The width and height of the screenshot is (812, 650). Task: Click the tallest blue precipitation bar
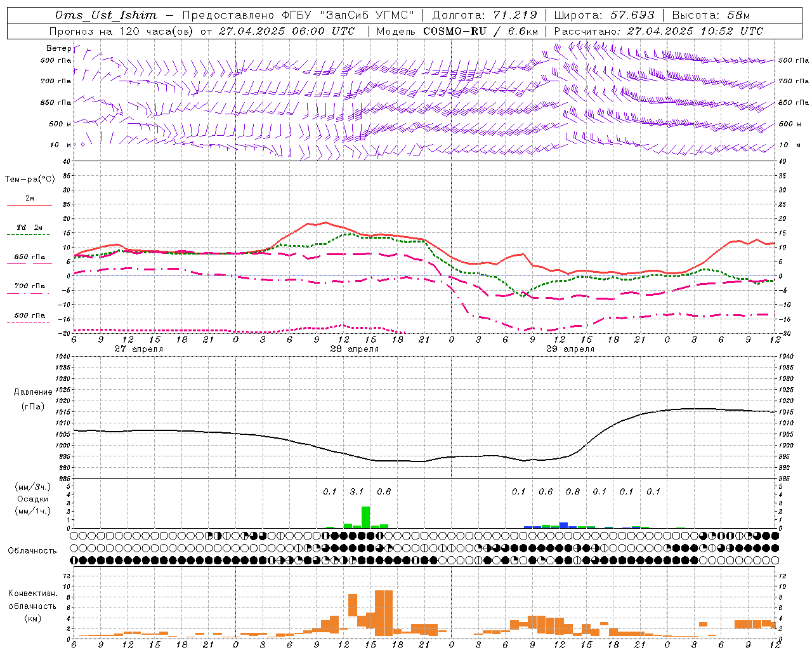(x=563, y=525)
